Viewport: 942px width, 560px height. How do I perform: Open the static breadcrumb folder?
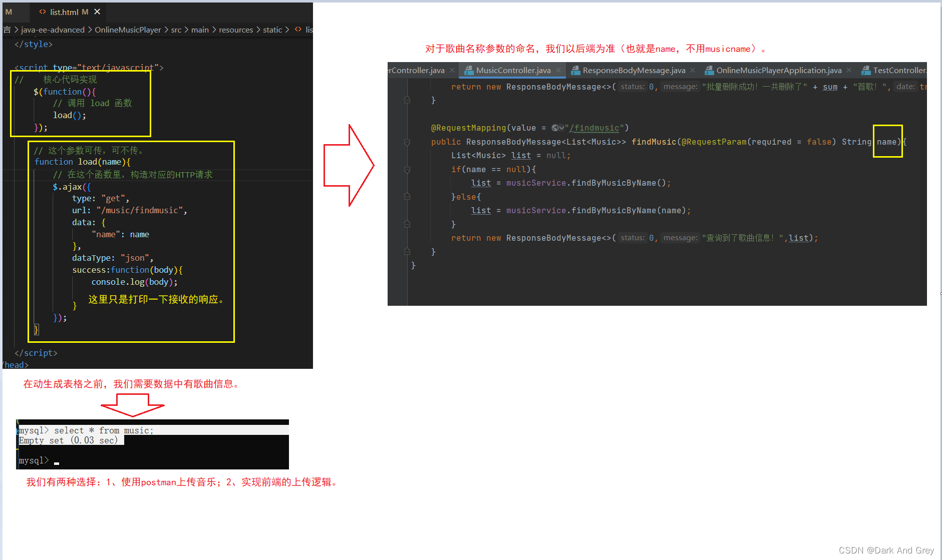pyautogui.click(x=272, y=30)
